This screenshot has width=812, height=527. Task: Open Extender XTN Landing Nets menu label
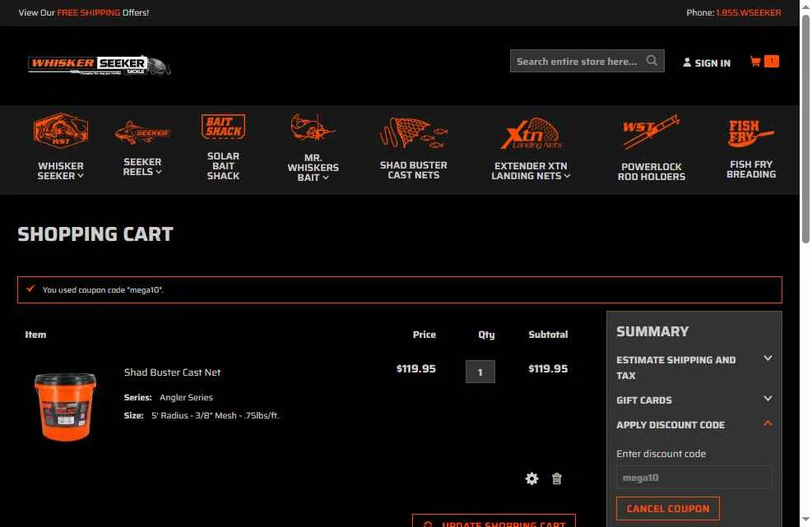[531, 171]
